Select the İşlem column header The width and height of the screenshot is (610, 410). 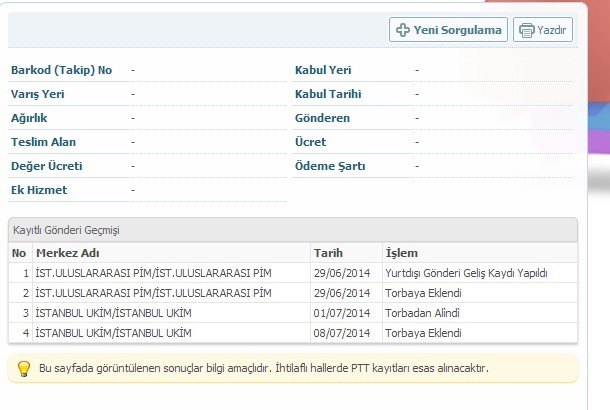point(402,253)
